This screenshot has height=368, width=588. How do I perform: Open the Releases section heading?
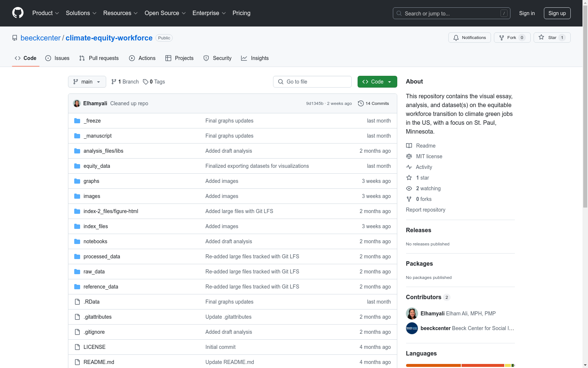coord(419,230)
